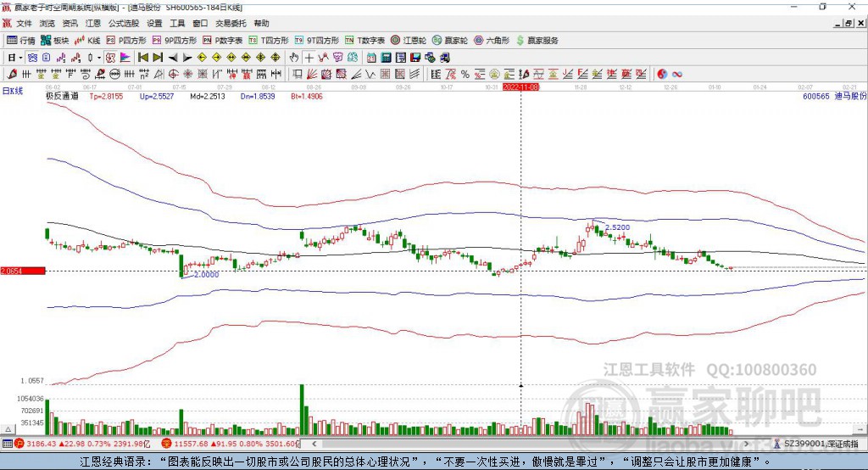Expand the 日 period dropdown
868x470 pixels.
tap(14, 58)
